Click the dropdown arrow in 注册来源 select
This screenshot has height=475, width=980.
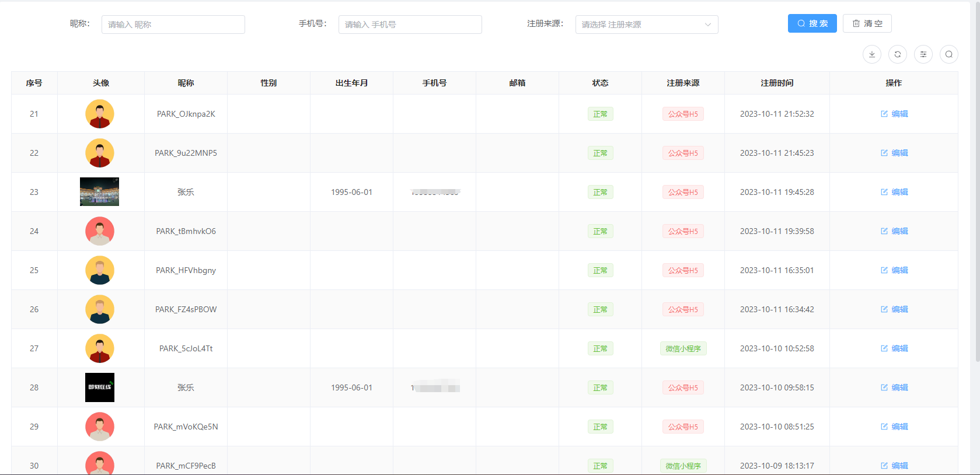707,25
